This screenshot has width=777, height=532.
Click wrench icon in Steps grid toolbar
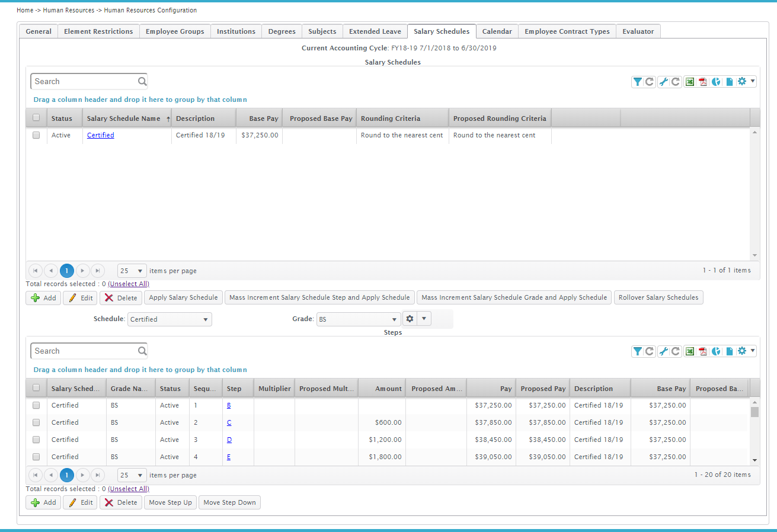(x=664, y=351)
